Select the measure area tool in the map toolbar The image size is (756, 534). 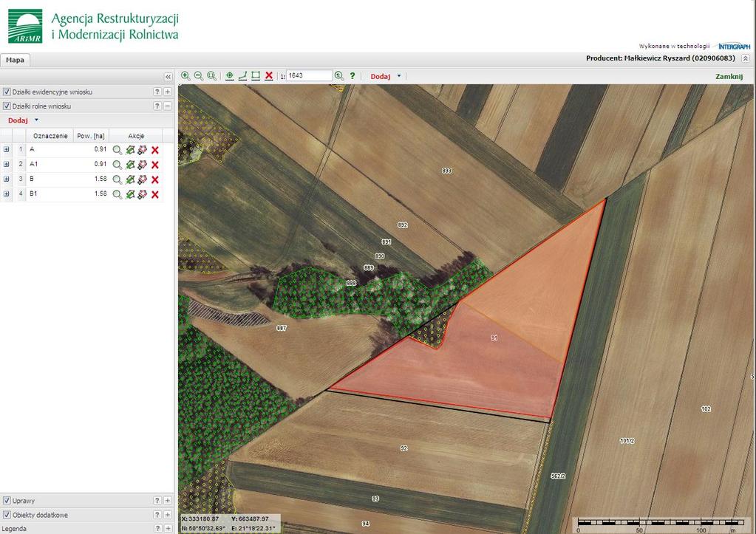point(256,75)
